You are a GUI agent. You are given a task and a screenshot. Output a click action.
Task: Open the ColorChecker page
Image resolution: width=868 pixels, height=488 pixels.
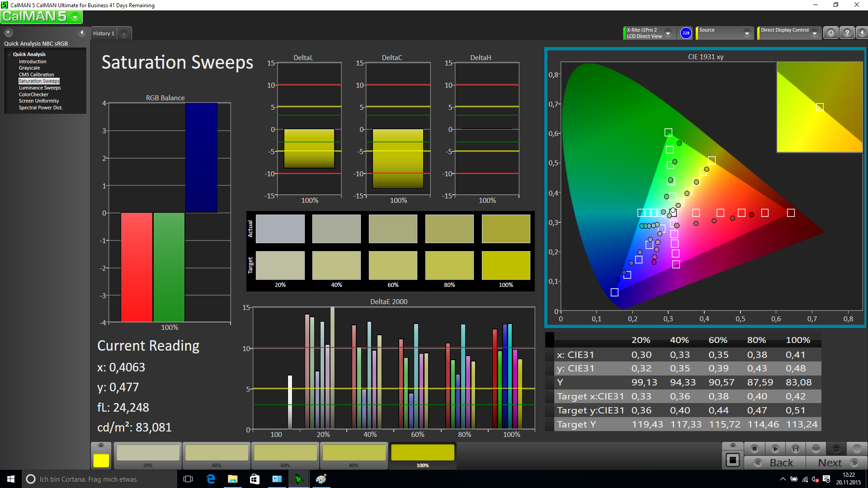33,94
